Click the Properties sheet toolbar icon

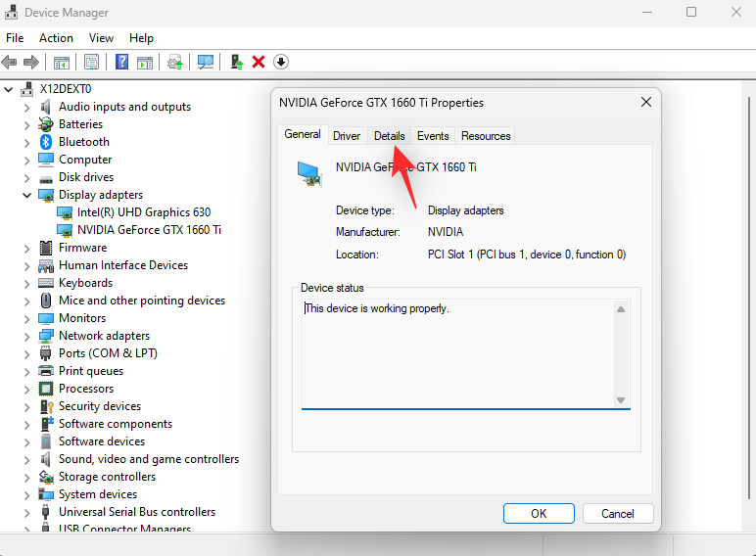91,62
